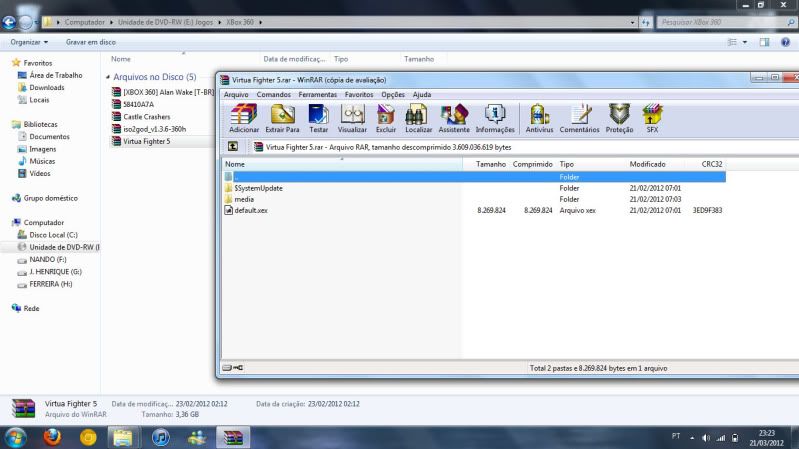799x449 pixels.
Task: Collapse the Arquivos no Disco group
Action: tap(108, 77)
